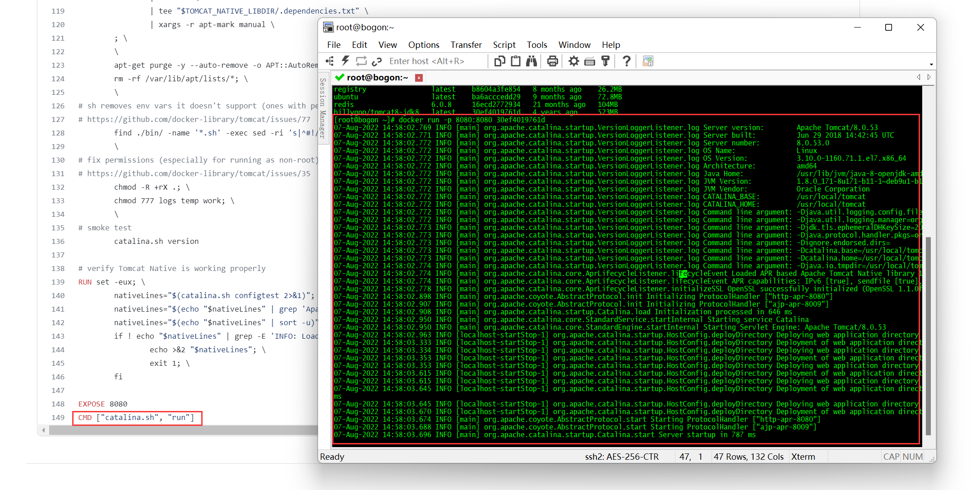This screenshot has width=980, height=490.
Task: Launch SecureFX file transfer icon
Action: click(x=648, y=61)
